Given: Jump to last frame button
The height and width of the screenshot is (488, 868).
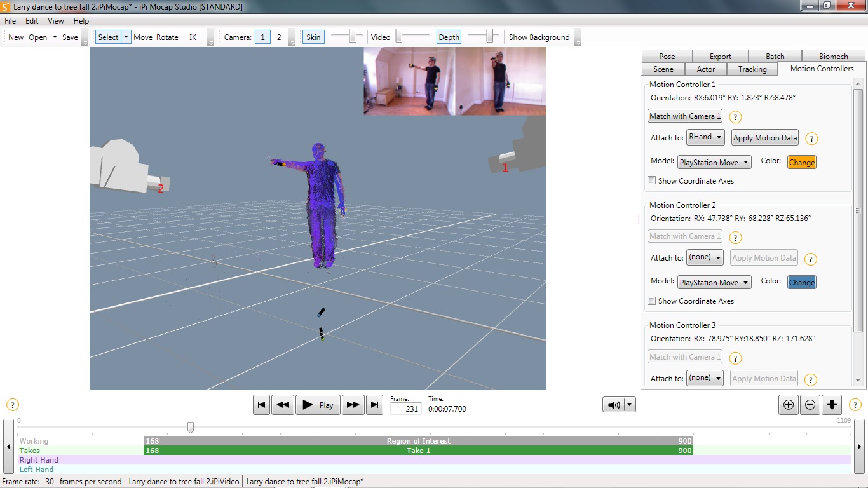Looking at the screenshot, I should [x=375, y=405].
